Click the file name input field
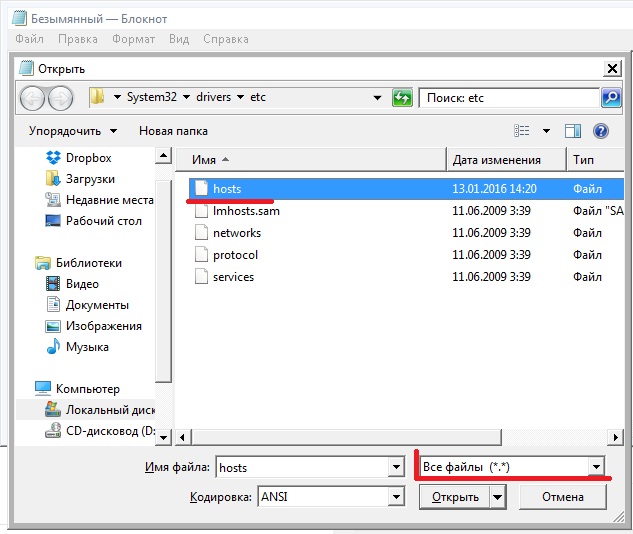Viewport: 633px width, 534px height. (x=300, y=467)
